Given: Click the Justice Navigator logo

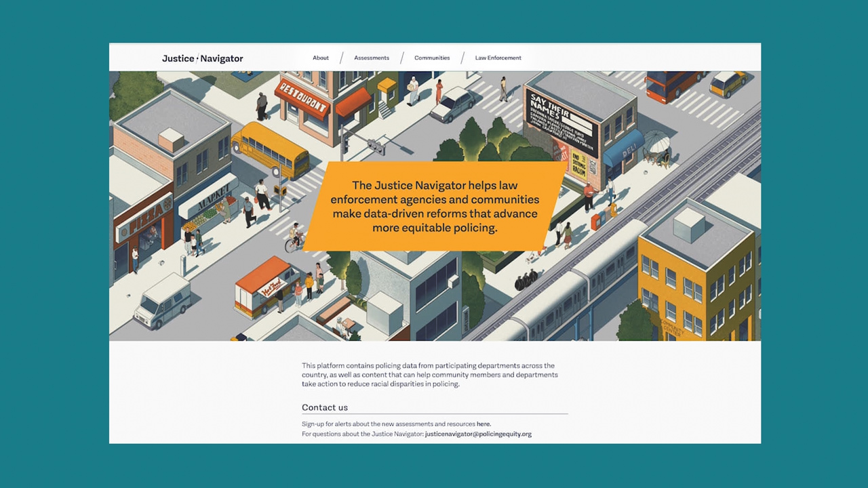Looking at the screenshot, I should click(x=202, y=58).
